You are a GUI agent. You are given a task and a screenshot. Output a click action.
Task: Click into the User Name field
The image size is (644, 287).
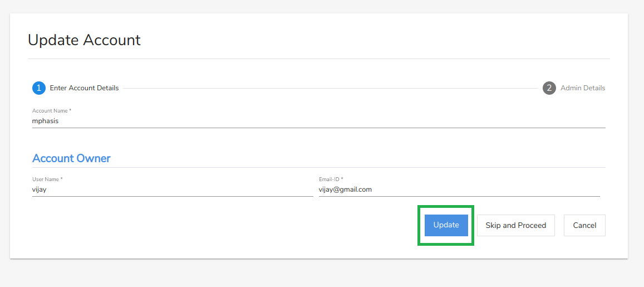tap(173, 189)
